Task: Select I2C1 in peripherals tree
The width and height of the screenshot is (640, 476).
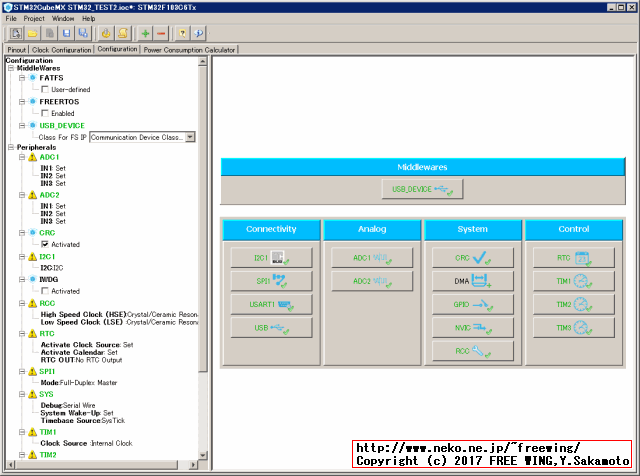Action: coord(47,256)
